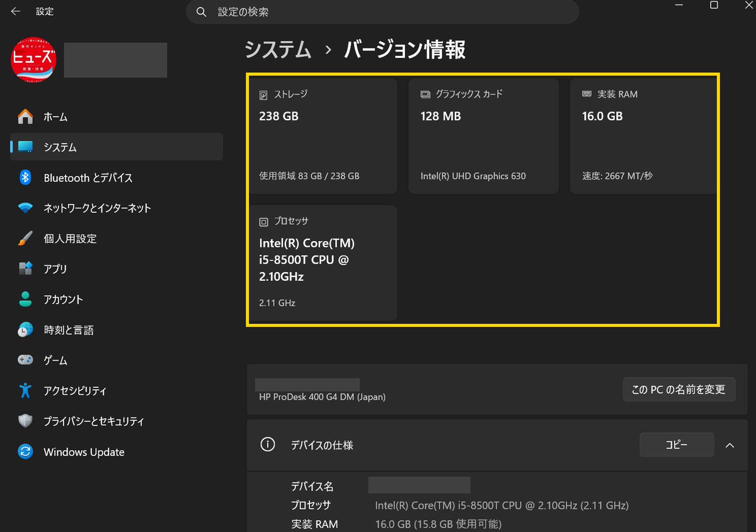Viewport: 756px width, 532px height.
Task: Click the back arrow in title bar
Action: [16, 12]
